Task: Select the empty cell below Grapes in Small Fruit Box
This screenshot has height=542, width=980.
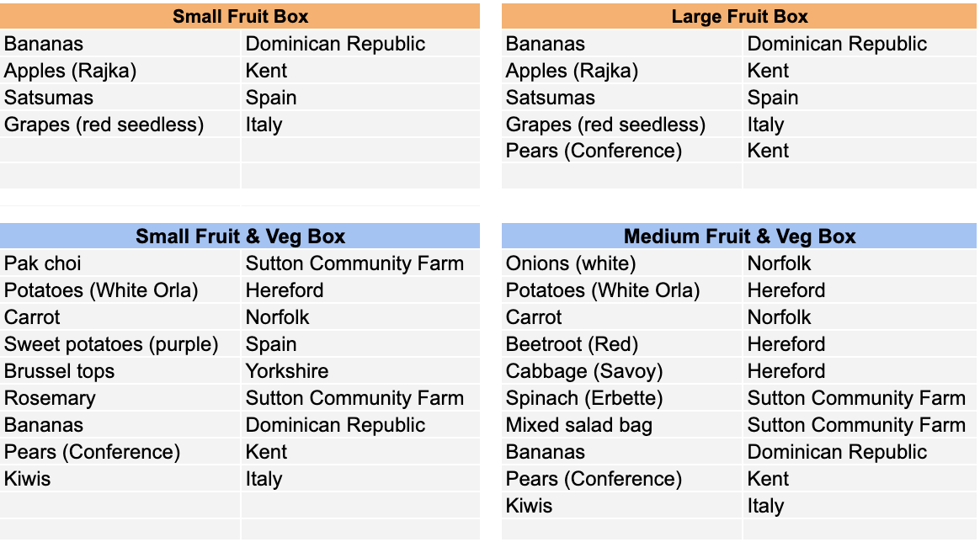Action: tap(120, 151)
